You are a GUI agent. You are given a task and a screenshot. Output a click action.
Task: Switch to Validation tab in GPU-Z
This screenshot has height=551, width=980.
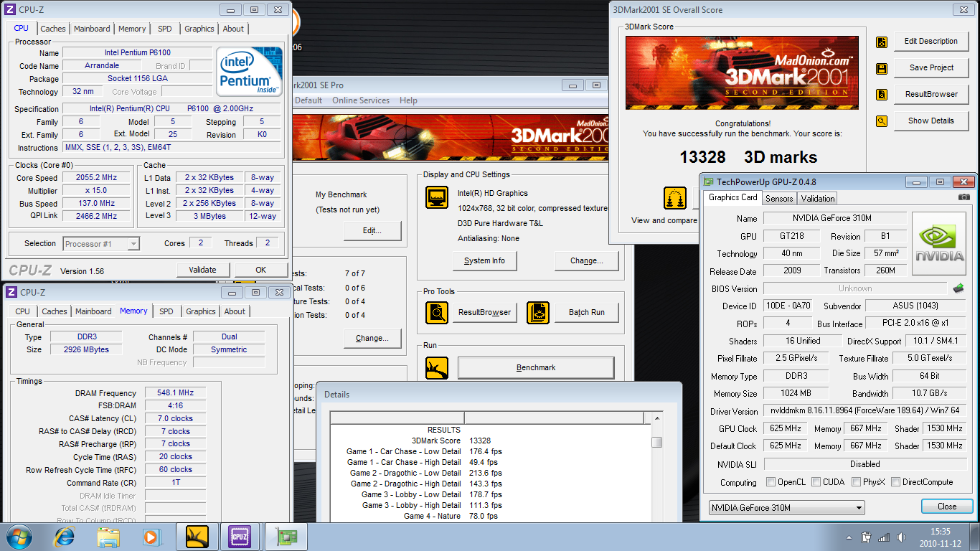pos(818,199)
